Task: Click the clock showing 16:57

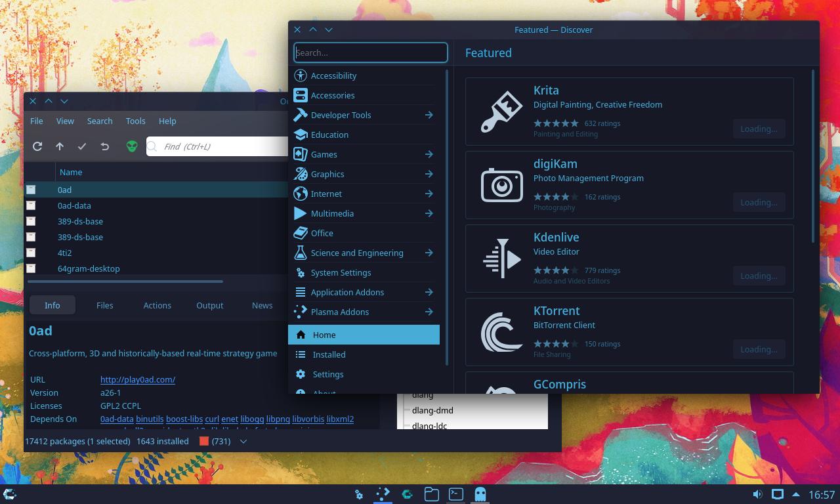Action: [822, 494]
